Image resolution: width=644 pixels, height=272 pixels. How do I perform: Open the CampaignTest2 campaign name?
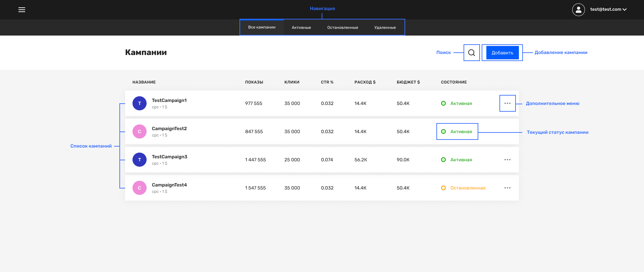point(169,128)
